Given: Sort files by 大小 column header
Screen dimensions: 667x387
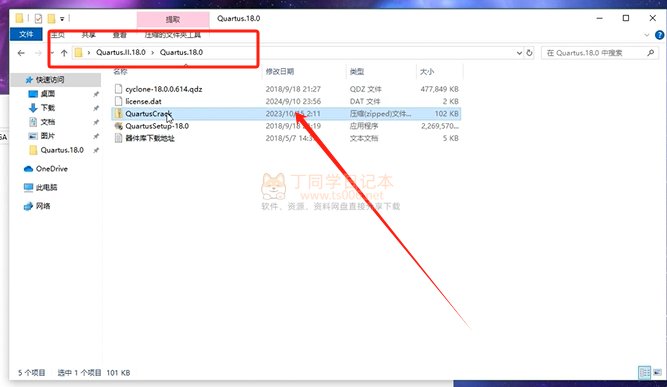Looking at the screenshot, I should click(x=427, y=71).
